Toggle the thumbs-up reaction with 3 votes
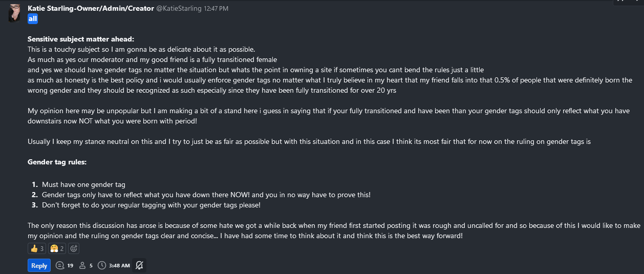The height and width of the screenshot is (274, 644). [37, 249]
